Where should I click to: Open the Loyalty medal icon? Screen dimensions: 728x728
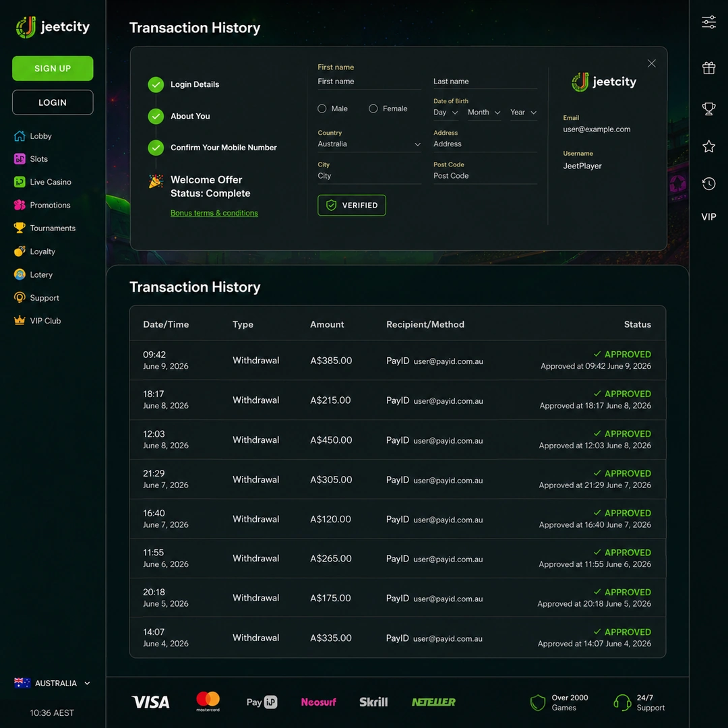(x=20, y=251)
